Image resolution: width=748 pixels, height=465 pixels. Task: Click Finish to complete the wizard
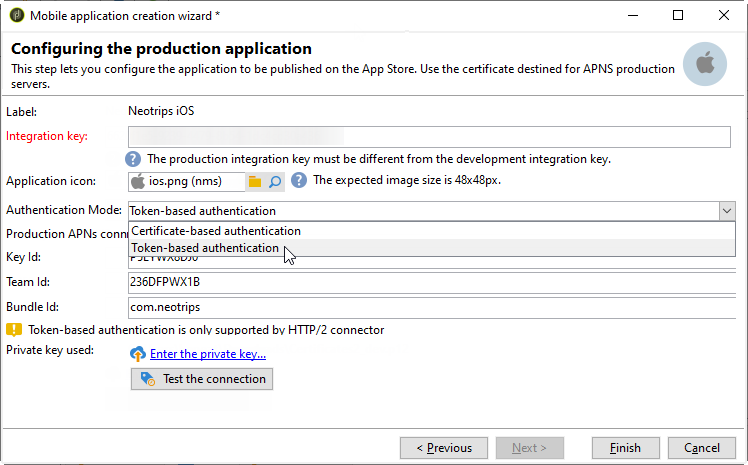point(625,448)
